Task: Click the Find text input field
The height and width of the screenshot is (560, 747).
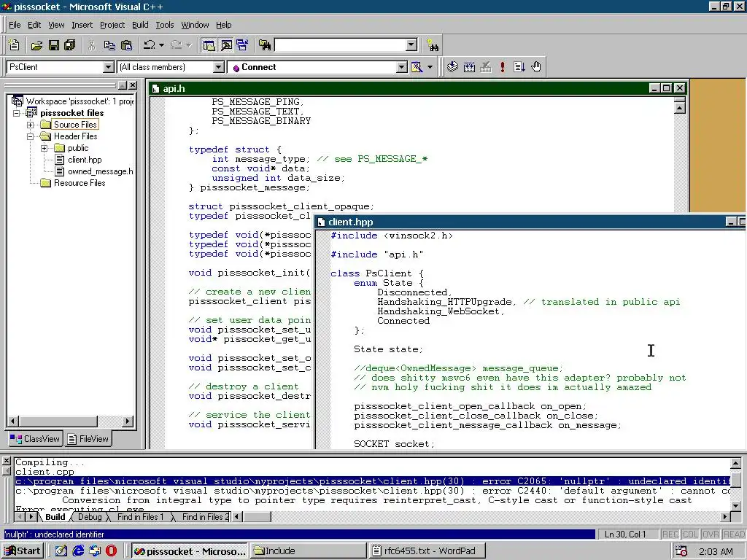Action: coord(340,45)
